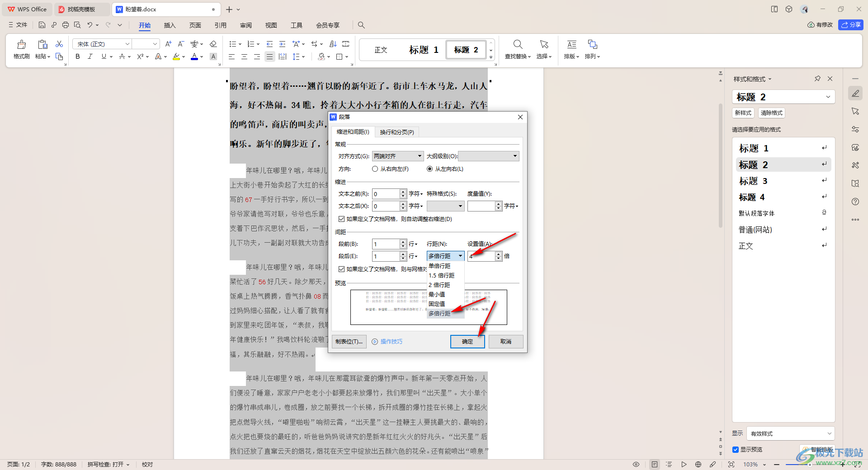Toggle Italic formatting
Viewport: 868px width, 470px height.
[x=90, y=56]
